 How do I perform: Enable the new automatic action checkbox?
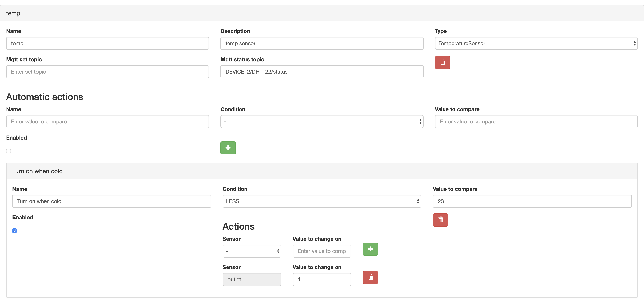click(8, 151)
